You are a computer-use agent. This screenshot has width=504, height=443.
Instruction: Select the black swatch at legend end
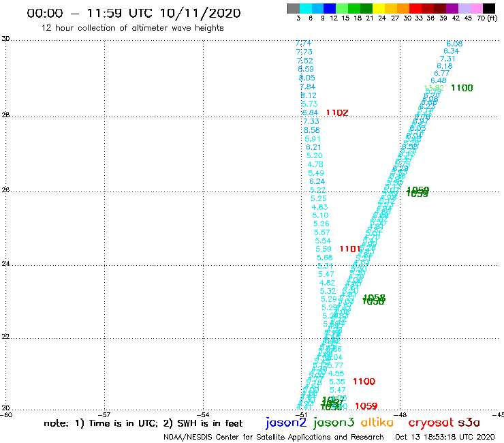[x=488, y=8]
